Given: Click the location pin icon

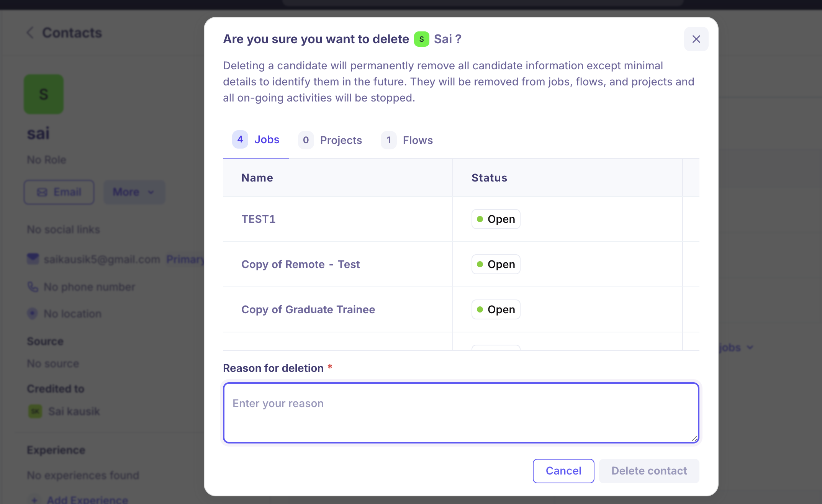Looking at the screenshot, I should (33, 314).
